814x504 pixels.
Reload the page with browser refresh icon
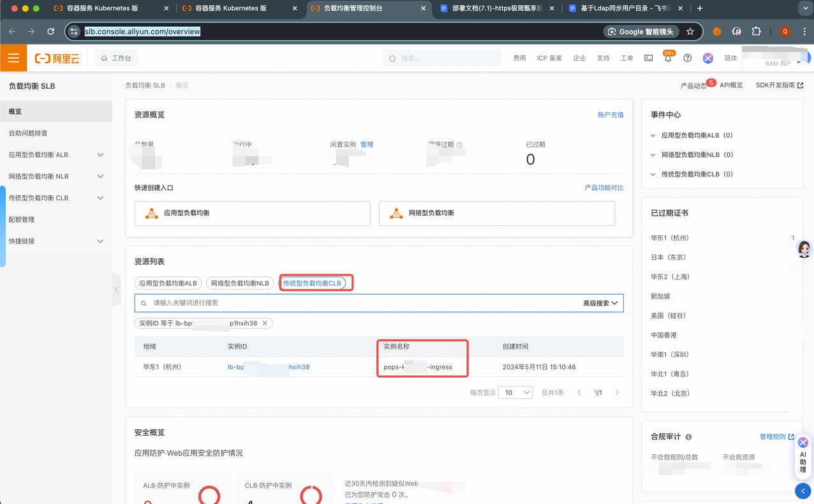tap(51, 31)
